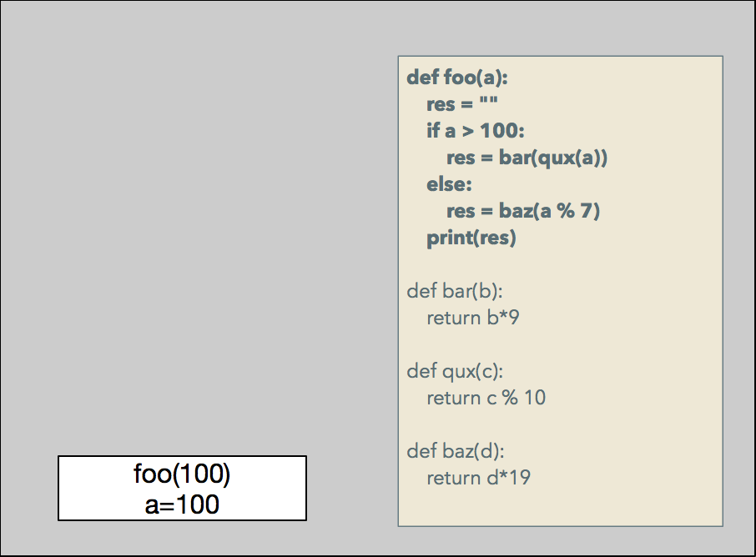This screenshot has height=557, width=756.
Task: Click the 'else:' keyword line
Action: [449, 184]
